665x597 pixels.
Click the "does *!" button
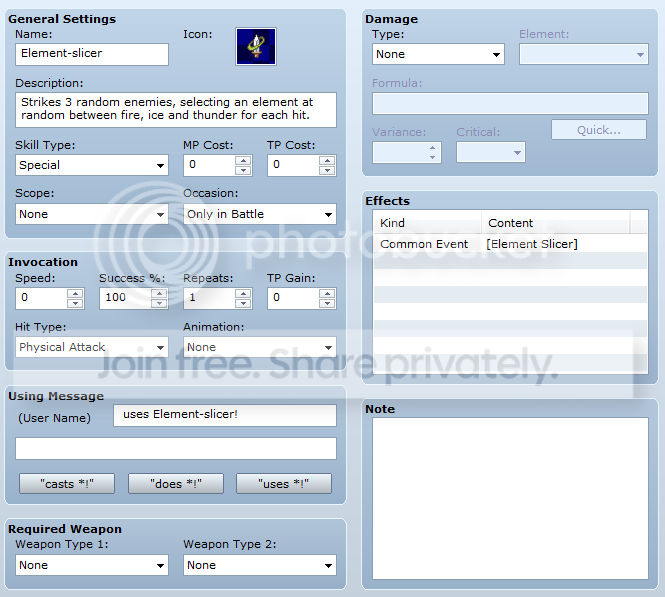pos(176,484)
